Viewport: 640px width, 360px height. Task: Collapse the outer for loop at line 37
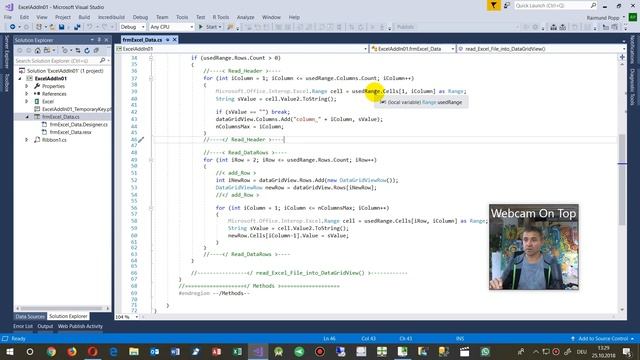pyautogui.click(x=151, y=78)
